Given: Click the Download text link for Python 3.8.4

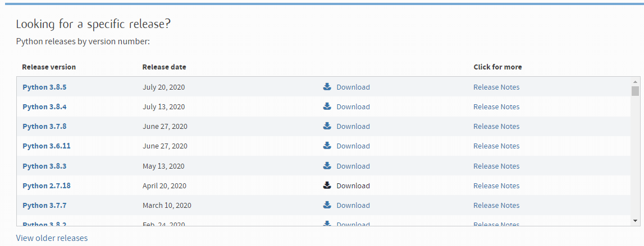Looking at the screenshot, I should 353,107.
